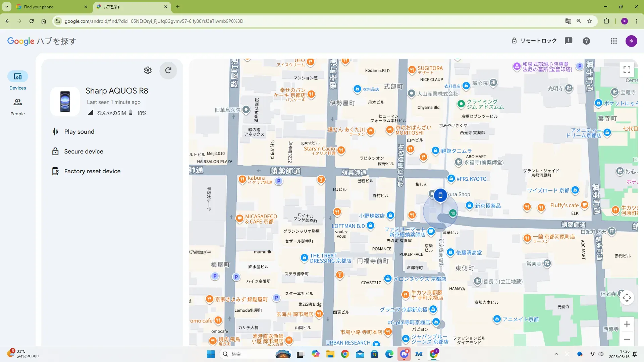Toggle fullscreen map view
This screenshot has height=362, width=644.
coord(627,70)
